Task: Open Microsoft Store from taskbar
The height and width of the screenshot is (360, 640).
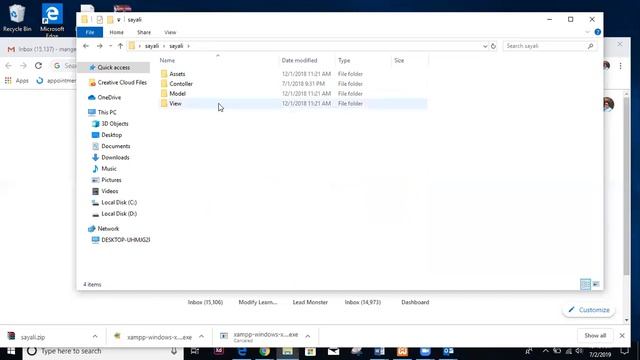Action: point(310,351)
